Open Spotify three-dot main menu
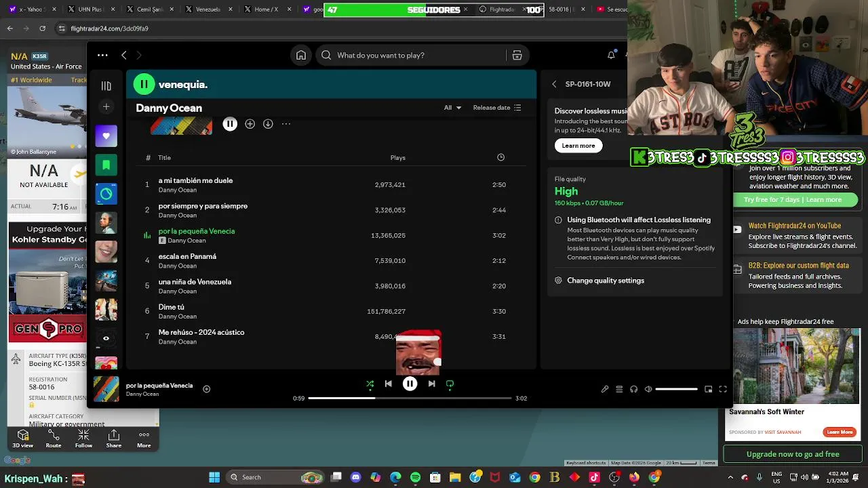 click(x=102, y=56)
